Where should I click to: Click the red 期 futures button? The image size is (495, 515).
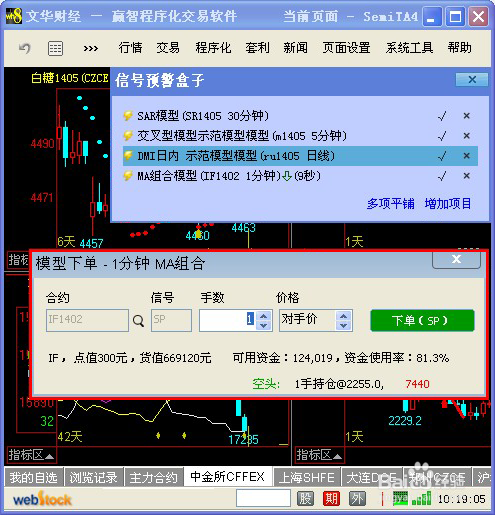click(x=331, y=499)
